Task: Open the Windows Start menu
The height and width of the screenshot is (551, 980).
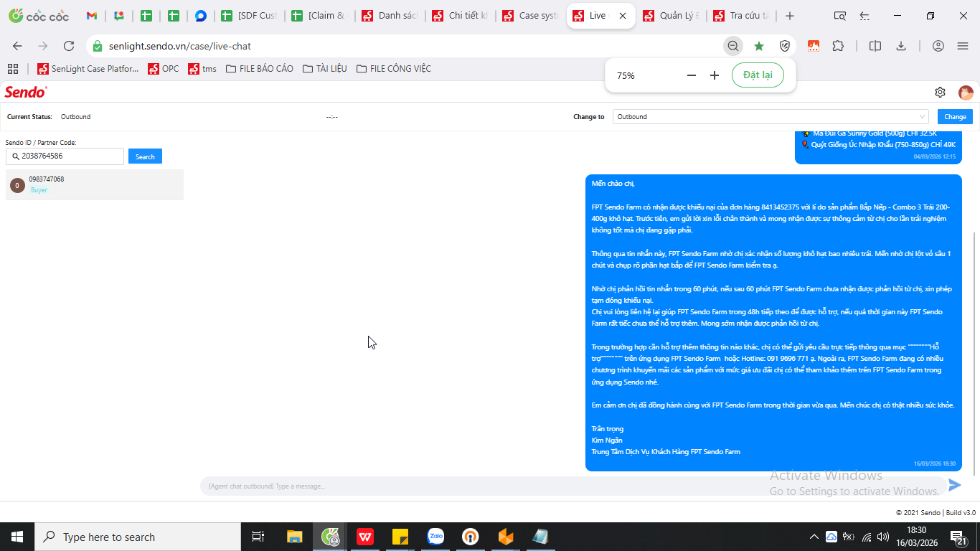Action: 17,537
